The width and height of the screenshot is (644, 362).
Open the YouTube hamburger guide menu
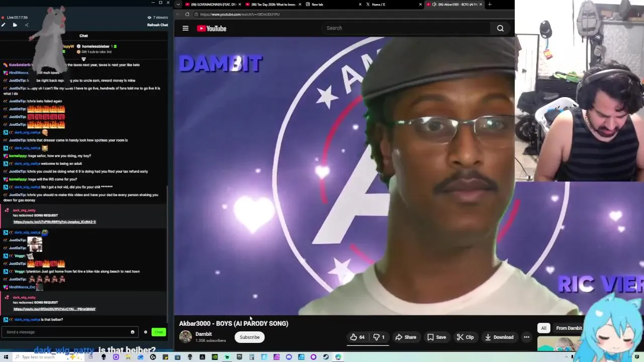[185, 28]
